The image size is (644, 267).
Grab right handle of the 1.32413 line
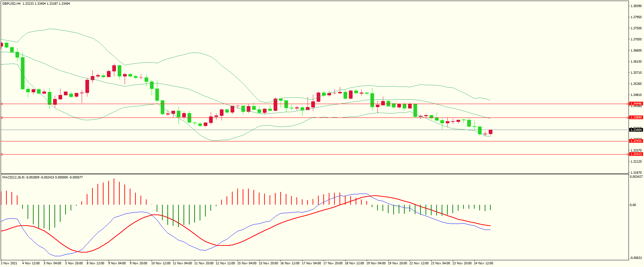628,154
